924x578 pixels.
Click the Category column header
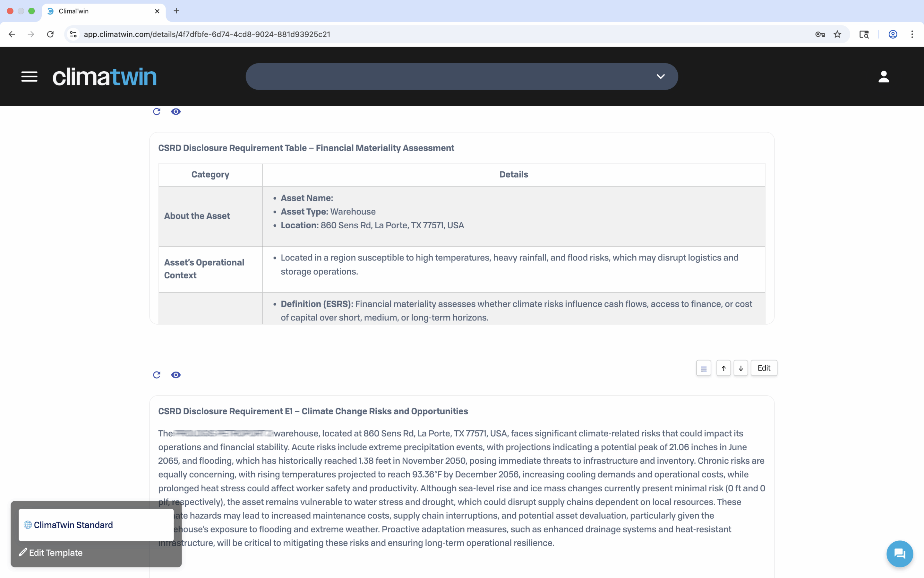click(210, 175)
